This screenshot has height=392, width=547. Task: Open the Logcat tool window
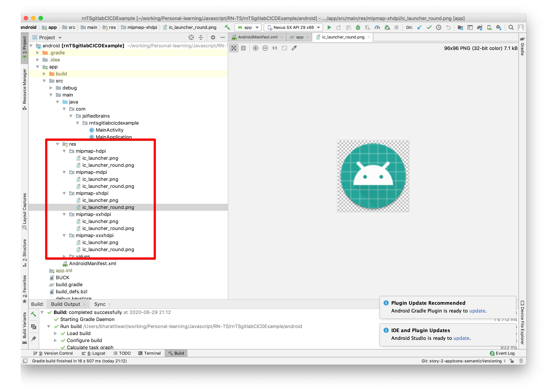pyautogui.click(x=94, y=353)
